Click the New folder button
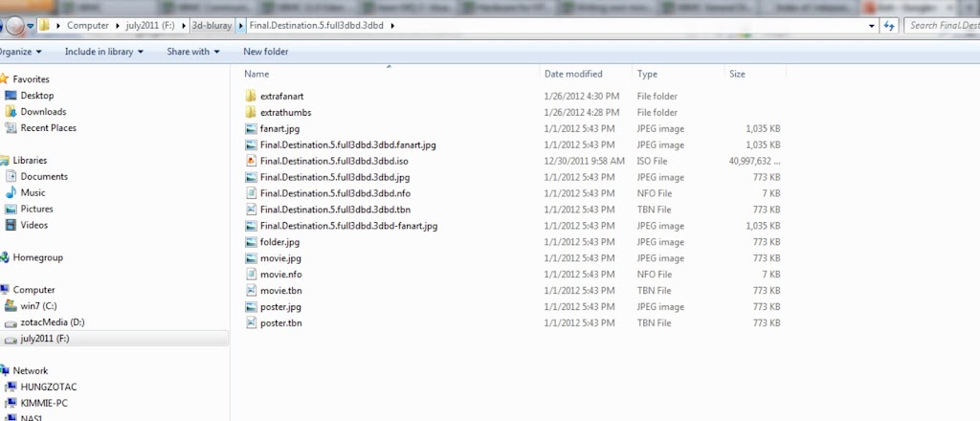 266,52
